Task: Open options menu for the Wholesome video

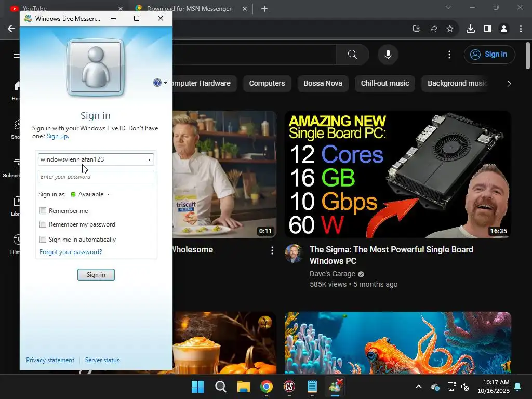Action: [x=272, y=250]
